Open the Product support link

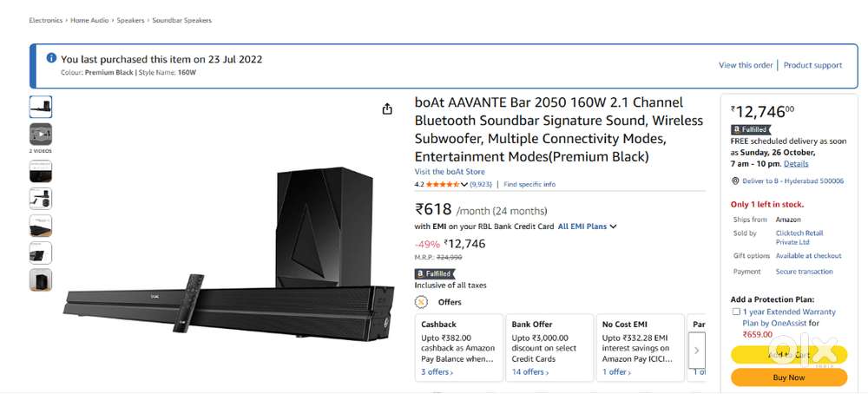(x=813, y=65)
